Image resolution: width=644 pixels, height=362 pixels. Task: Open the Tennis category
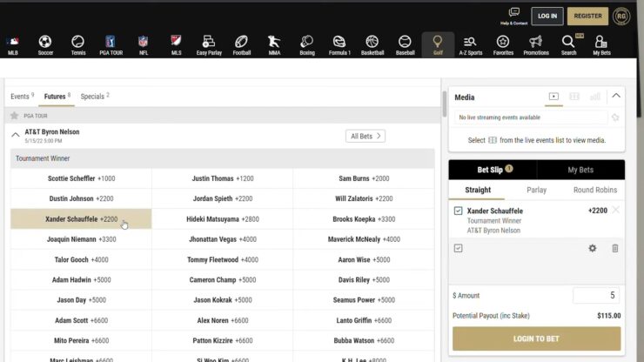78,45
